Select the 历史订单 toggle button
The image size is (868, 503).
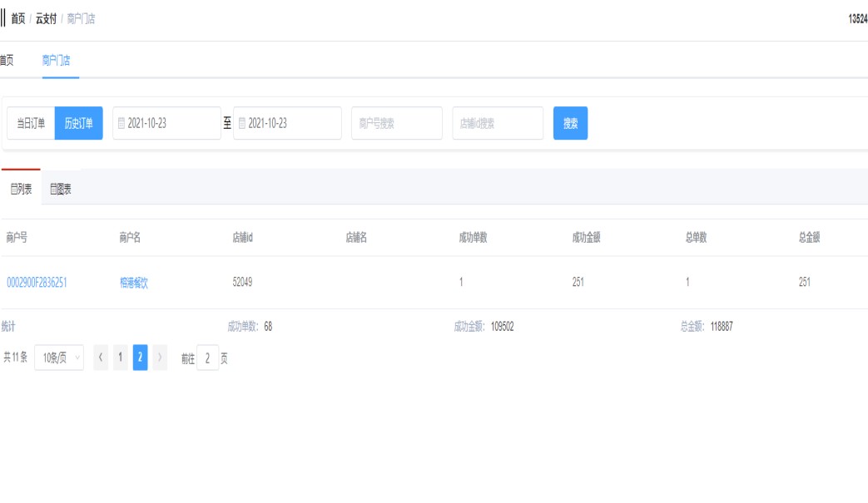click(x=79, y=123)
